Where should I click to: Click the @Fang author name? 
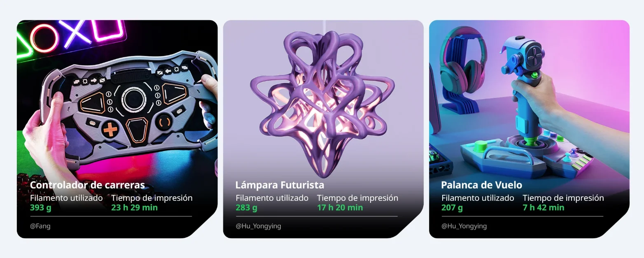(x=40, y=226)
